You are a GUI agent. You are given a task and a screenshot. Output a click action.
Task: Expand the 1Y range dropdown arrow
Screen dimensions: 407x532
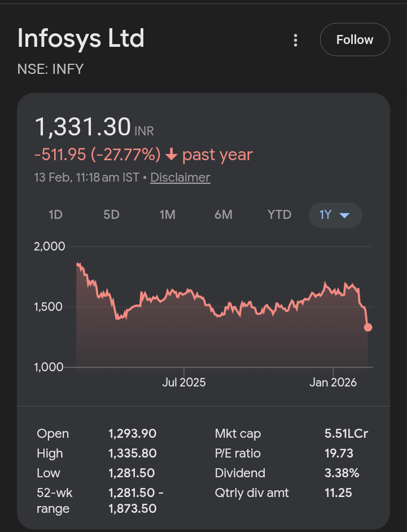coord(345,216)
